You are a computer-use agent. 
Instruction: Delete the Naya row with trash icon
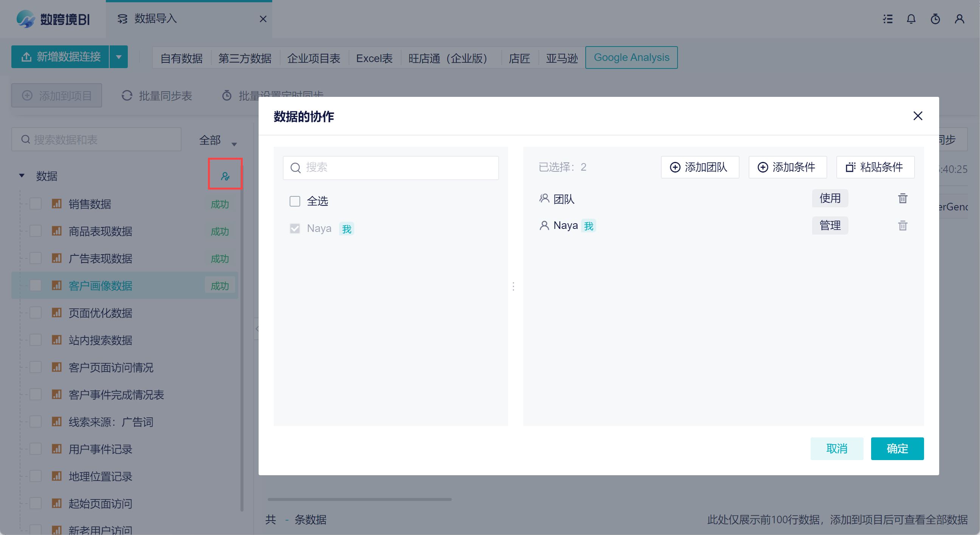coord(902,226)
